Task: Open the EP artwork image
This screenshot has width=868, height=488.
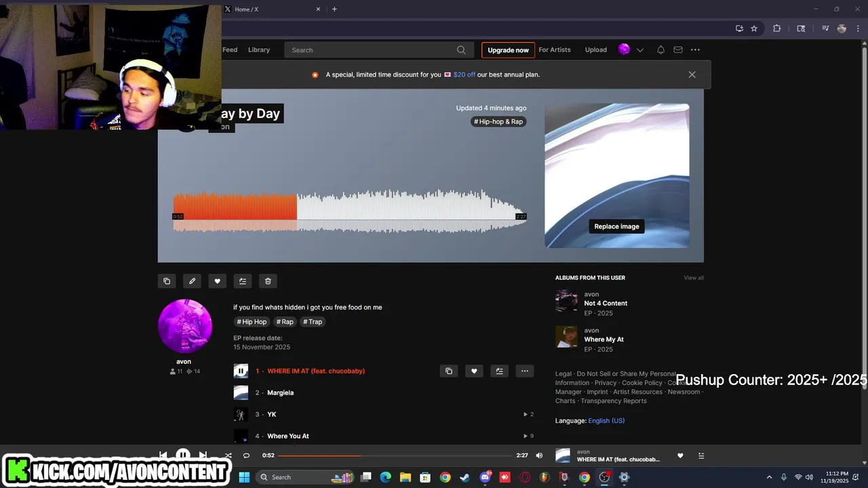Action: click(x=617, y=176)
